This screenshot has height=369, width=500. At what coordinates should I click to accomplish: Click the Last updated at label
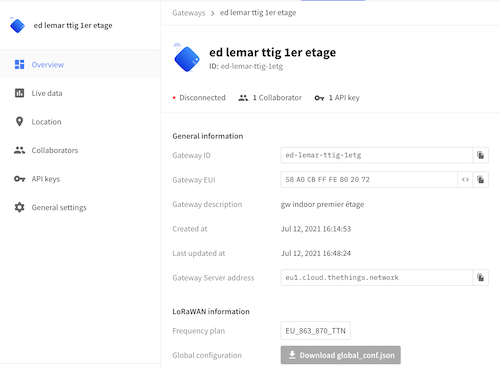tap(199, 253)
